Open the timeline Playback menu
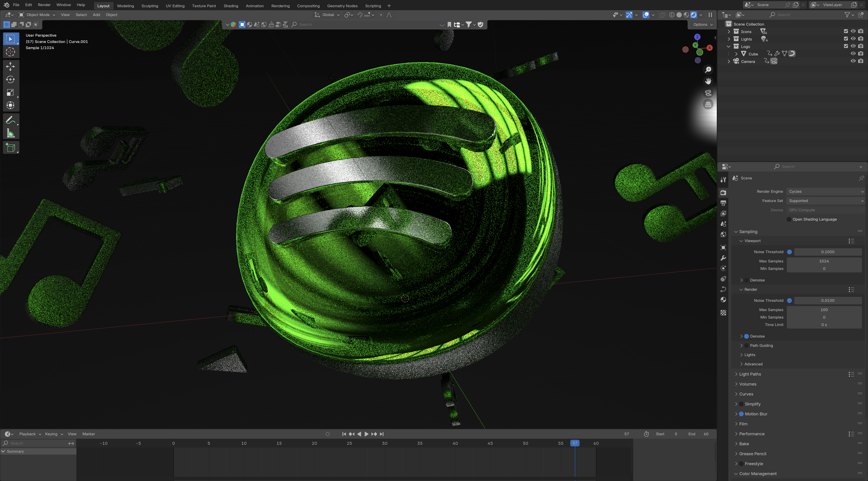This screenshot has width=868, height=481. (x=30, y=434)
